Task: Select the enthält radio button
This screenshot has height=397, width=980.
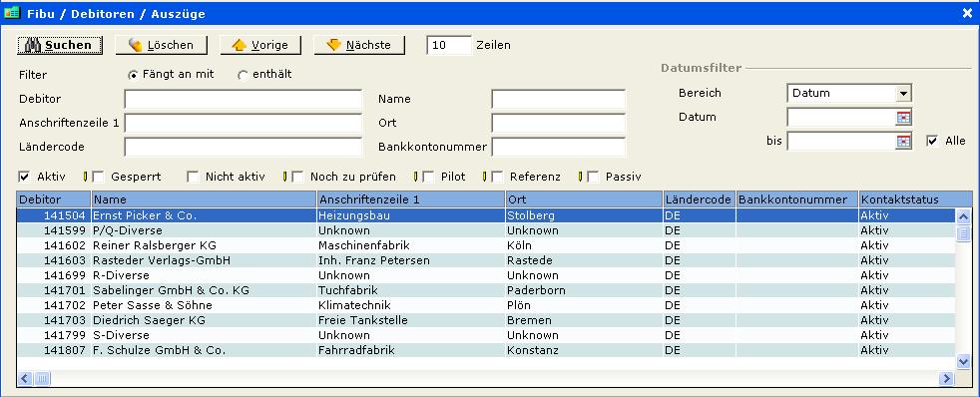Action: (244, 75)
